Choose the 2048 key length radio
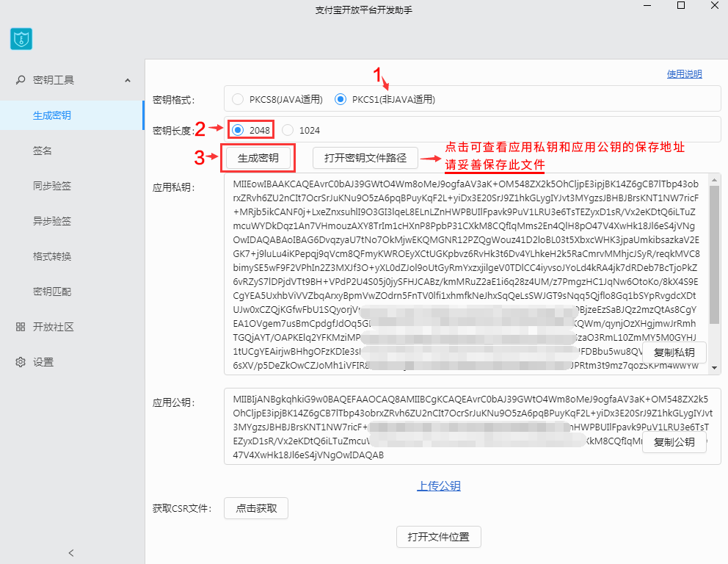This screenshot has width=728, height=564. point(238,130)
